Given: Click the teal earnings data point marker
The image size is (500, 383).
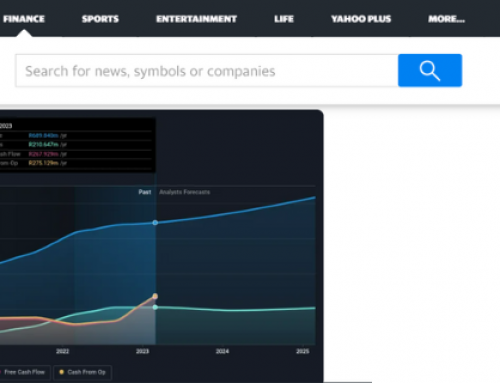Looking at the screenshot, I should pyautogui.click(x=155, y=307).
